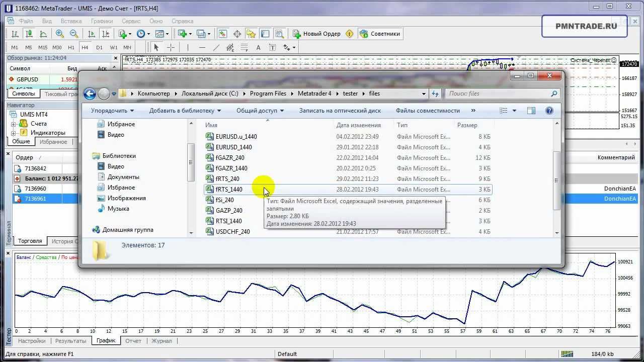Refresh the Explorer folder view

435,94
